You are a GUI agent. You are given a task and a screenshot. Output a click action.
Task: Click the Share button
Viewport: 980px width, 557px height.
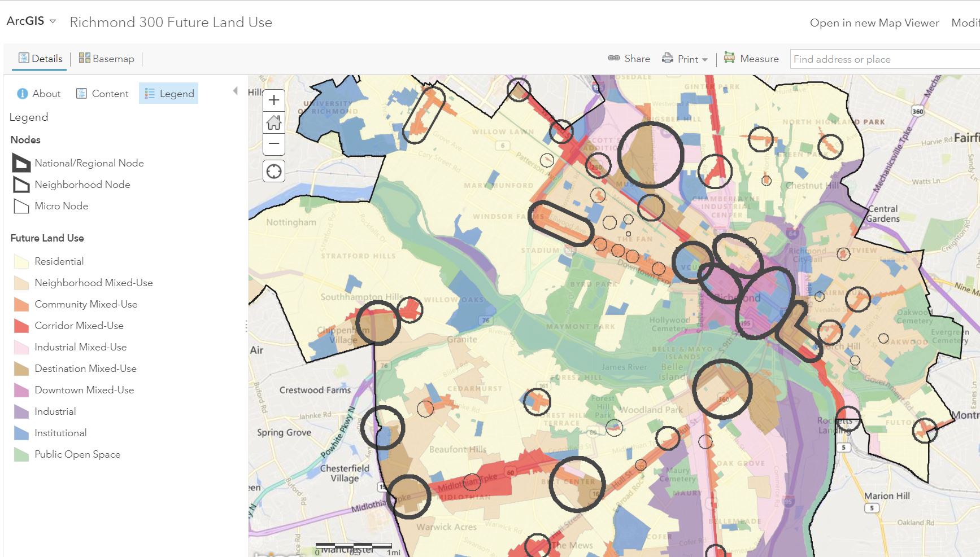pos(629,59)
